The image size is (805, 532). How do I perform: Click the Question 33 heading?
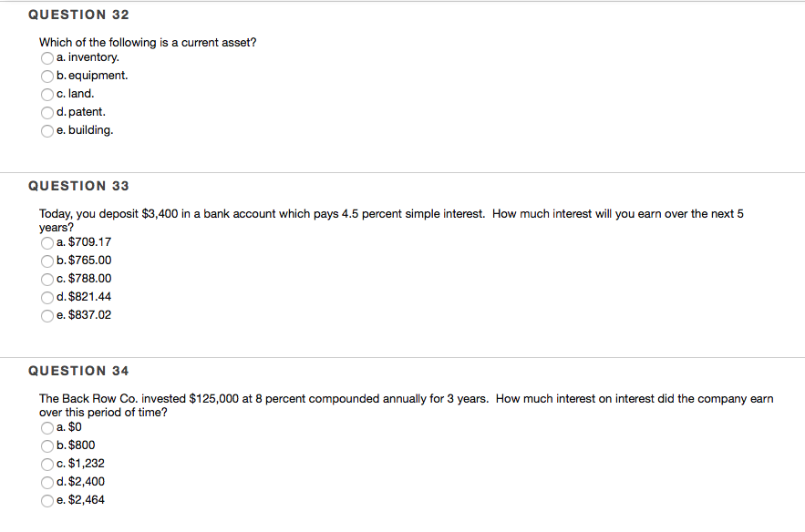pos(78,186)
